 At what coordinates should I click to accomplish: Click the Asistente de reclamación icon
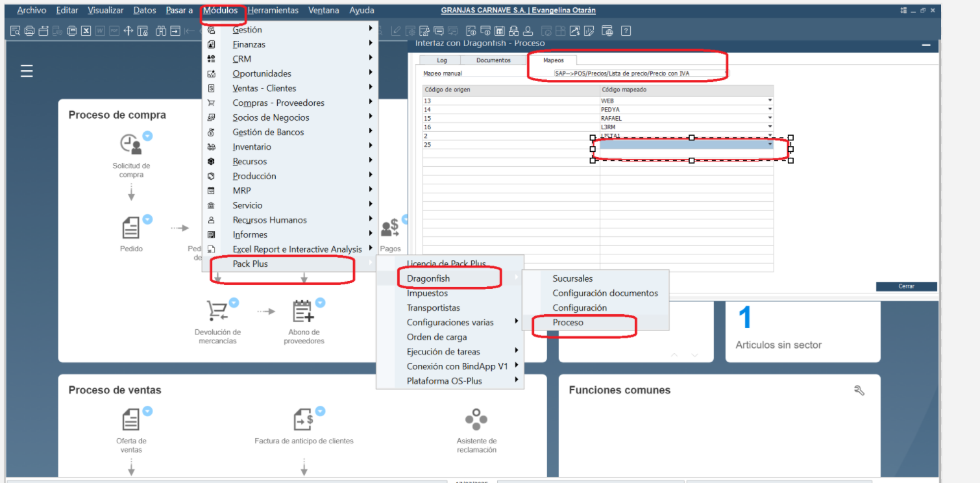(476, 419)
